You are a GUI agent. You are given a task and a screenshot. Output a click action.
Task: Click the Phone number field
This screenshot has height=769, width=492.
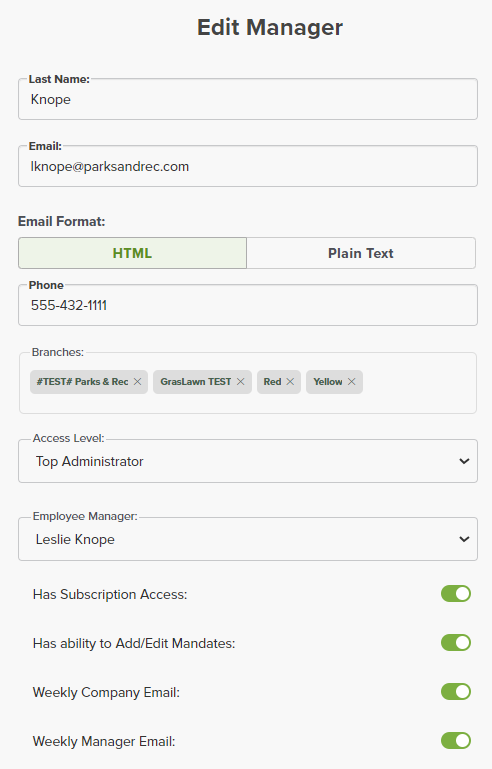pyautogui.click(x=248, y=305)
